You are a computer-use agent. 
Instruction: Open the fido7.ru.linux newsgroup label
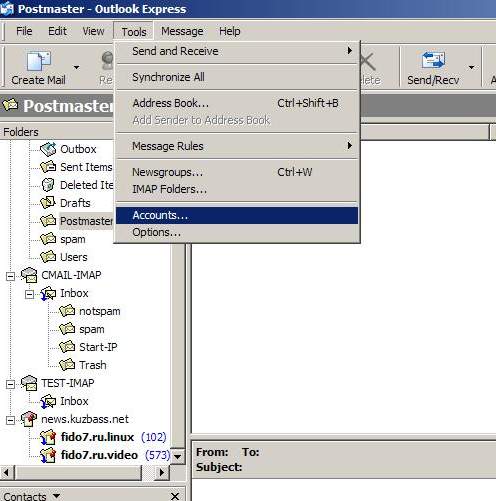pyautogui.click(x=97, y=437)
